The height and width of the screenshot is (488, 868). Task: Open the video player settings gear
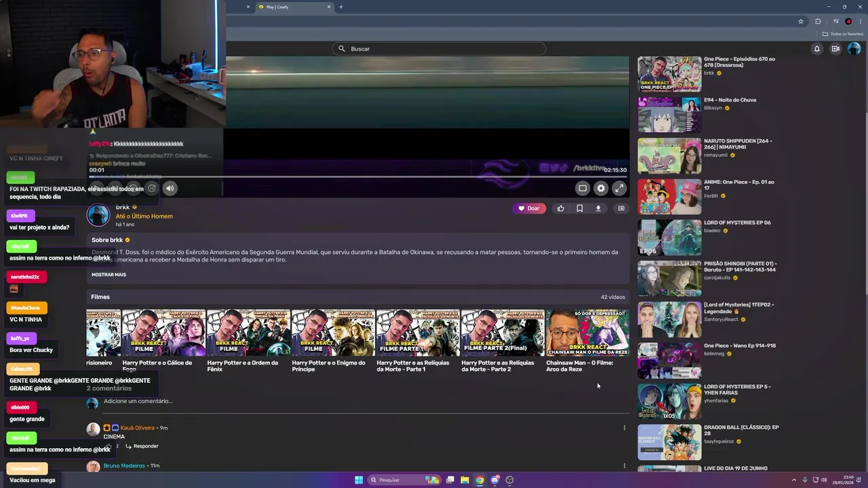coord(601,188)
